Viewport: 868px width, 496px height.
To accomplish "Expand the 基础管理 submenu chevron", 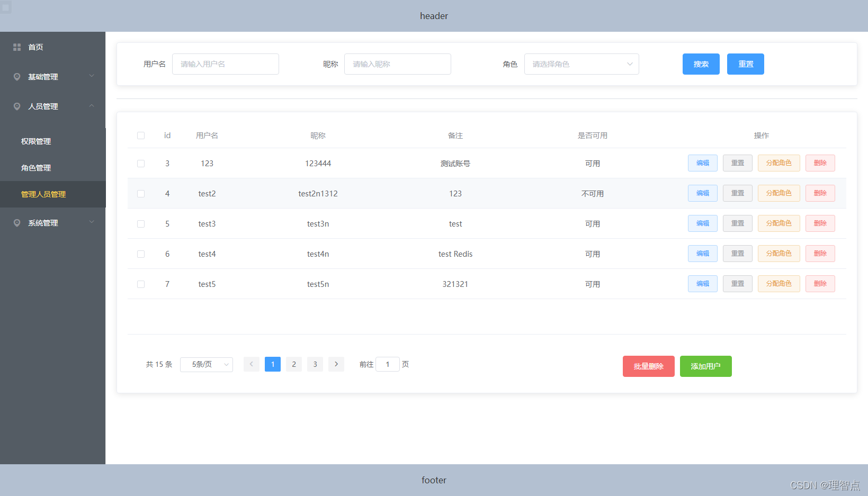I will tap(92, 76).
